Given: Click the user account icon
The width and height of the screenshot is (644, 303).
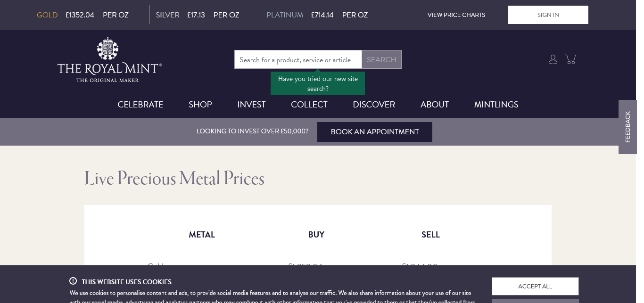Looking at the screenshot, I should (553, 59).
